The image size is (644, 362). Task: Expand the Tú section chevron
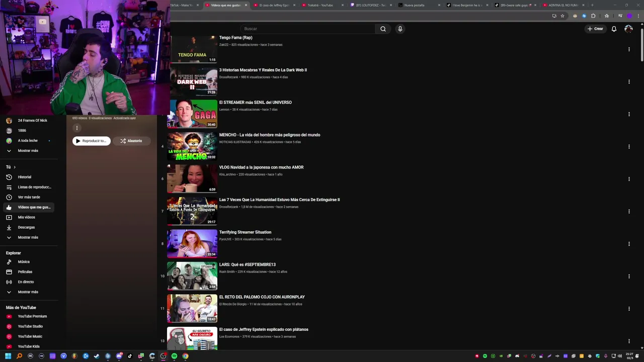pos(15,167)
